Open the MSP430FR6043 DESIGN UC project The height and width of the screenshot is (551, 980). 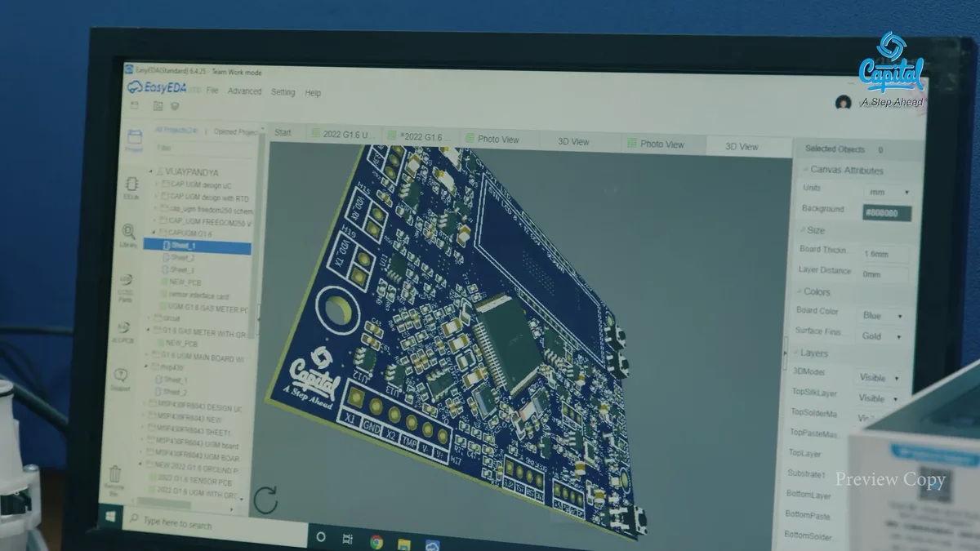(x=195, y=407)
